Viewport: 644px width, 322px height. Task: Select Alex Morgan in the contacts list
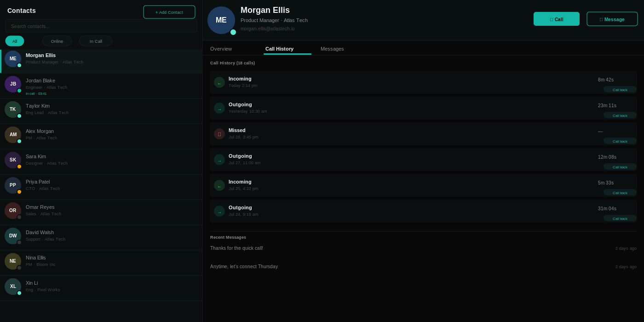[x=101, y=137]
